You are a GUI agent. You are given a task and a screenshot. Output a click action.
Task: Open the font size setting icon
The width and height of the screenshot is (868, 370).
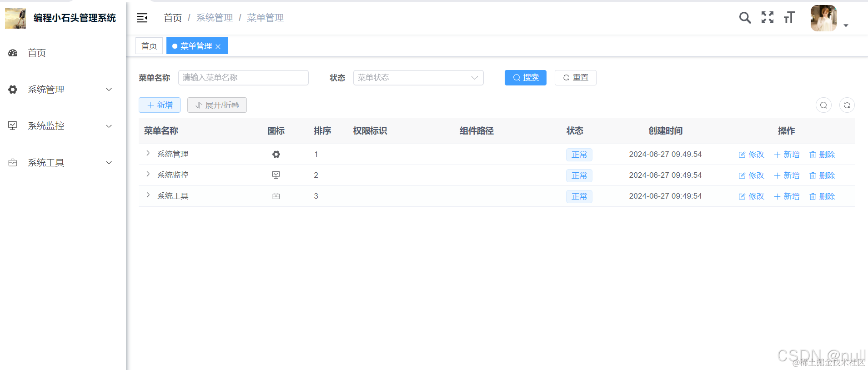click(x=789, y=18)
